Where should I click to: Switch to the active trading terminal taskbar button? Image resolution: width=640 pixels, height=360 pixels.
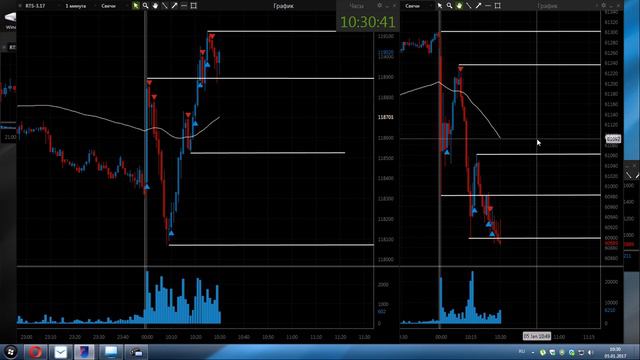pos(85,352)
